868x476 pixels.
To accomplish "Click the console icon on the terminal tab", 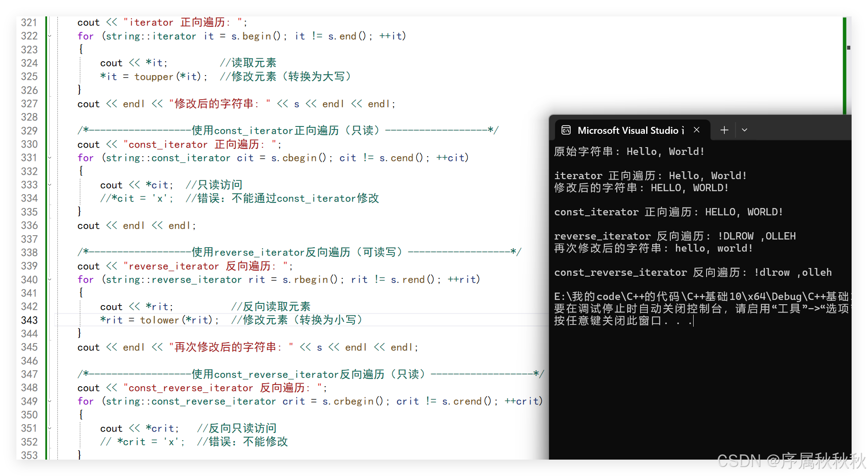I will [x=566, y=130].
